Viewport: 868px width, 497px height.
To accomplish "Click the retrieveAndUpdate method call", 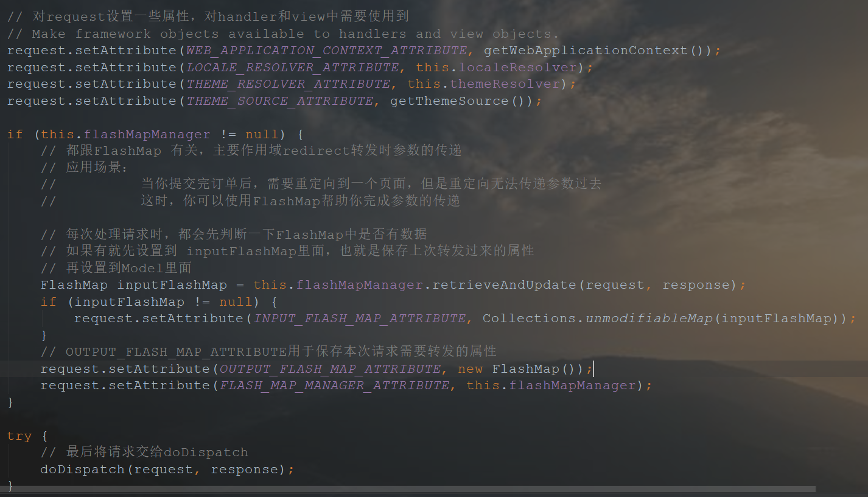I will pyautogui.click(x=504, y=285).
